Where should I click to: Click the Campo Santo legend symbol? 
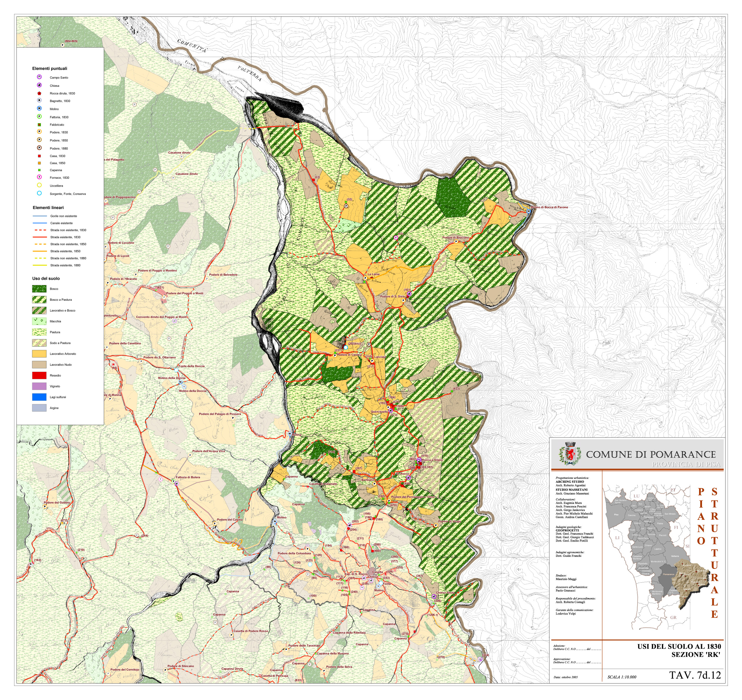pos(39,77)
